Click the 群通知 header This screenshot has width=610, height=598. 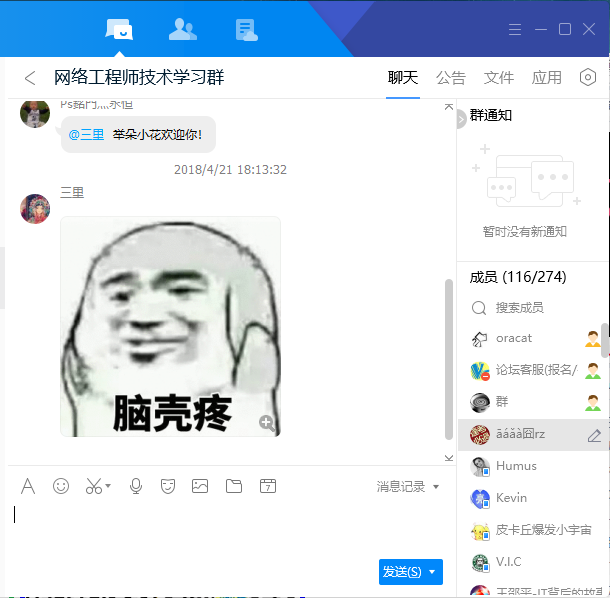(x=491, y=116)
